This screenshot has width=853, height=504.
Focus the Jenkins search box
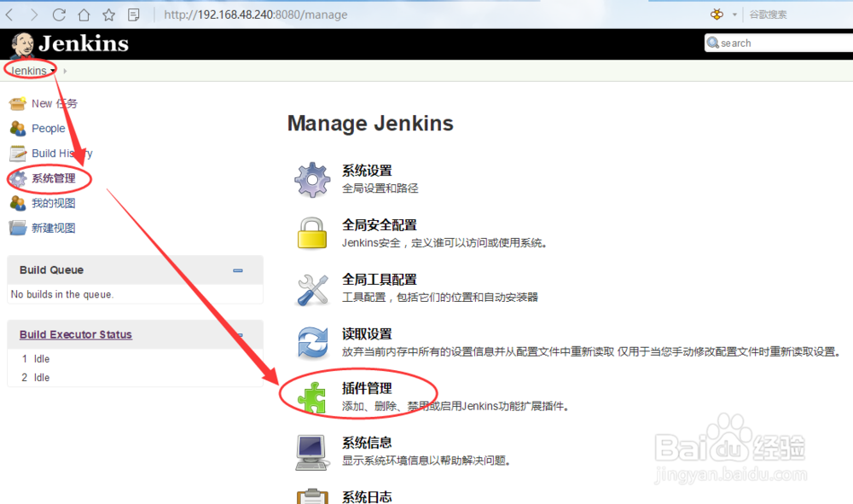point(779,43)
